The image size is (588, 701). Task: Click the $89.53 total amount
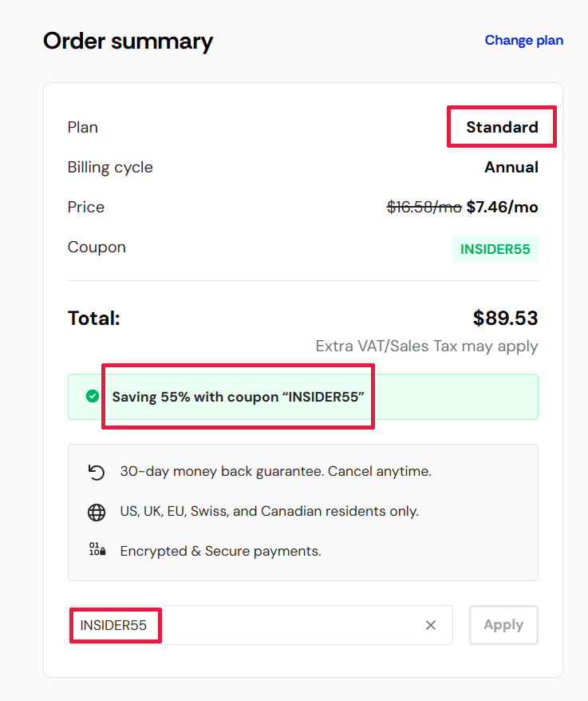(505, 319)
